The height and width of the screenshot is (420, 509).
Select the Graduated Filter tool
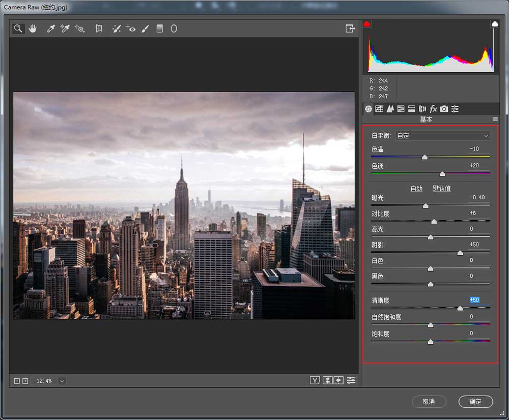[x=159, y=28]
